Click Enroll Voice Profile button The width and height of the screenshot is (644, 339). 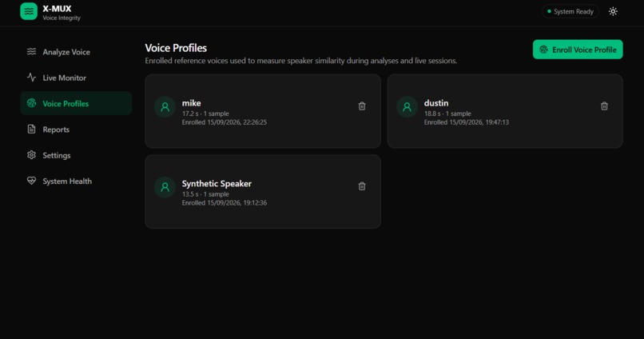tap(578, 50)
